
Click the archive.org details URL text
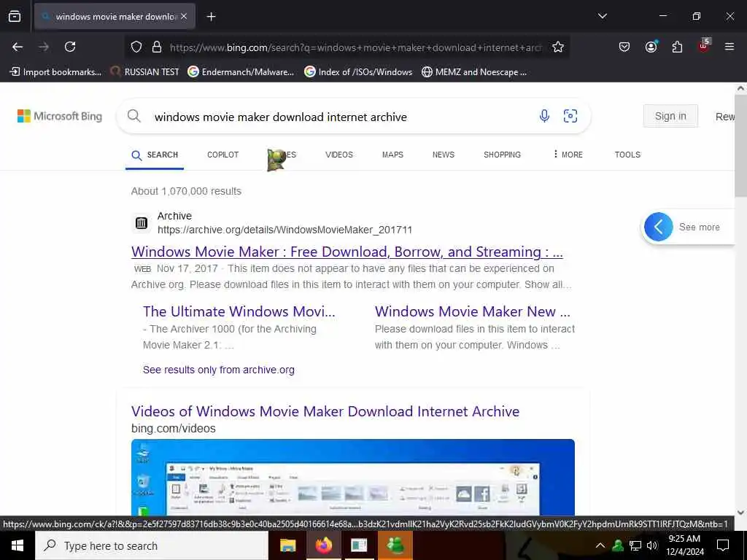tap(285, 230)
